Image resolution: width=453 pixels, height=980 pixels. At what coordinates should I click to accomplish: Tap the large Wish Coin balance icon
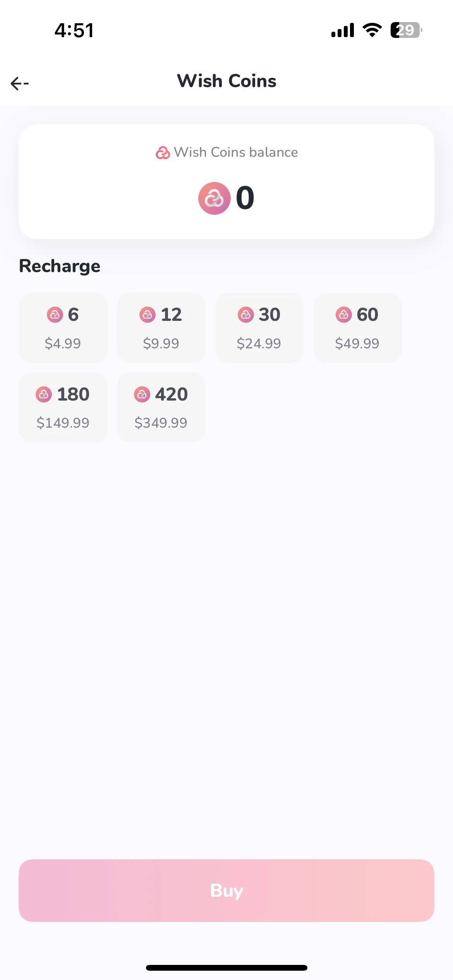point(214,198)
